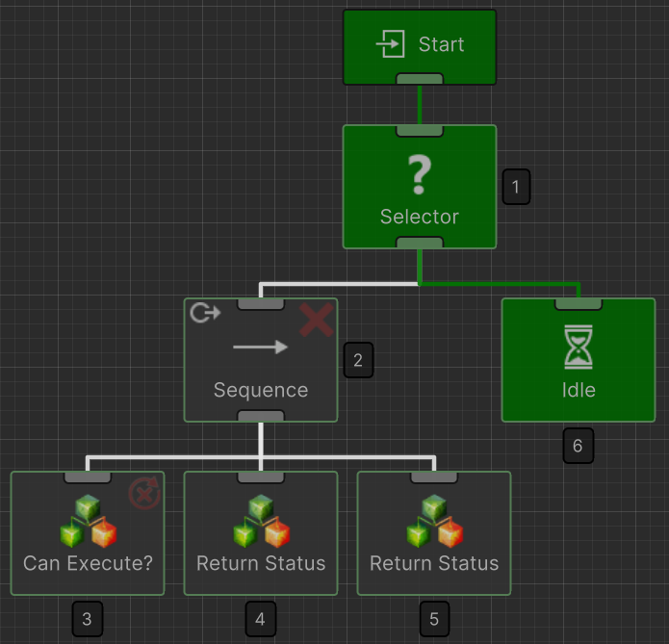This screenshot has width=669, height=644.
Task: Click the arrow icon in the Sequence node
Action: [261, 347]
